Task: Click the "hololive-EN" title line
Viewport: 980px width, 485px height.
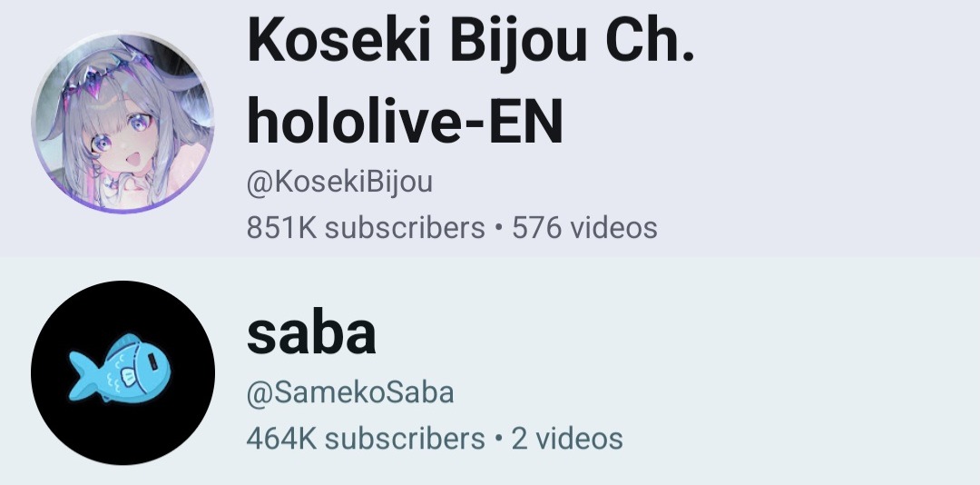Action: click(406, 122)
